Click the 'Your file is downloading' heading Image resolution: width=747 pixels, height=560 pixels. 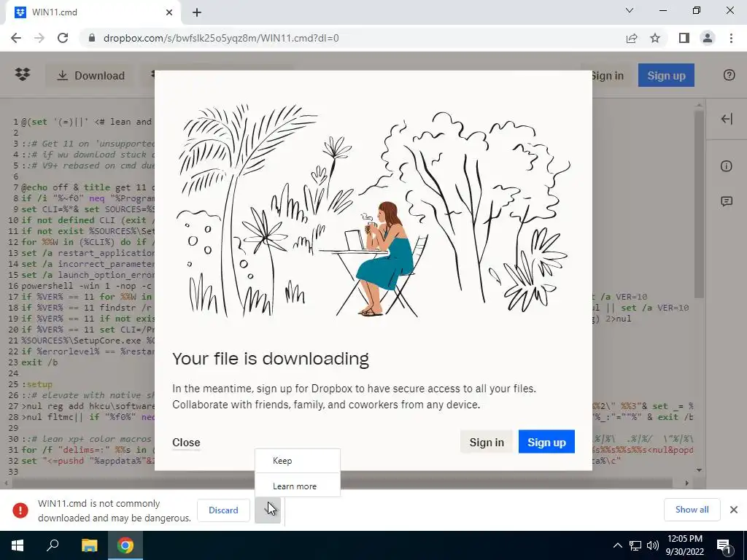pyautogui.click(x=271, y=359)
